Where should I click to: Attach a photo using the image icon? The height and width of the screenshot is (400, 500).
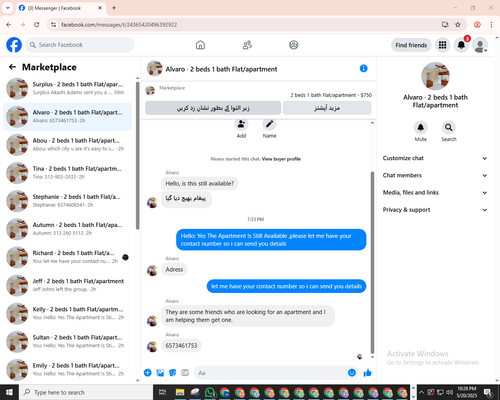(x=160, y=373)
